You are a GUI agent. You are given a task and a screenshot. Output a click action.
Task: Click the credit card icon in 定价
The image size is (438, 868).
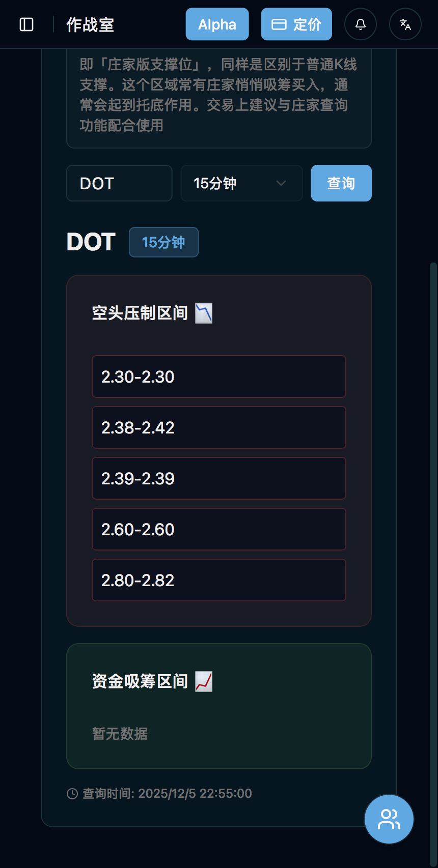pyautogui.click(x=279, y=24)
